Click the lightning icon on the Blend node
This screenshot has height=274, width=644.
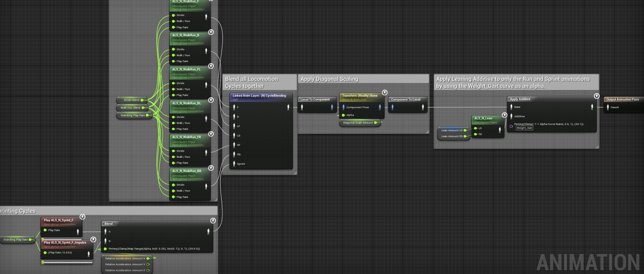pos(213,221)
